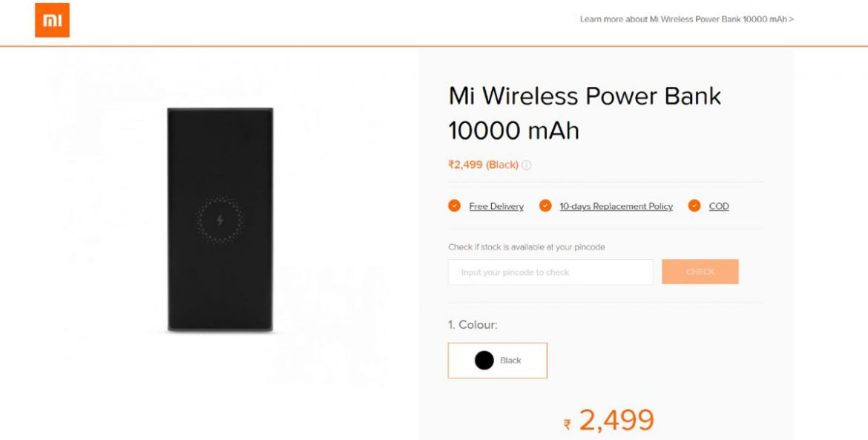The image size is (868, 440).
Task: Open the COD link
Action: (x=717, y=206)
